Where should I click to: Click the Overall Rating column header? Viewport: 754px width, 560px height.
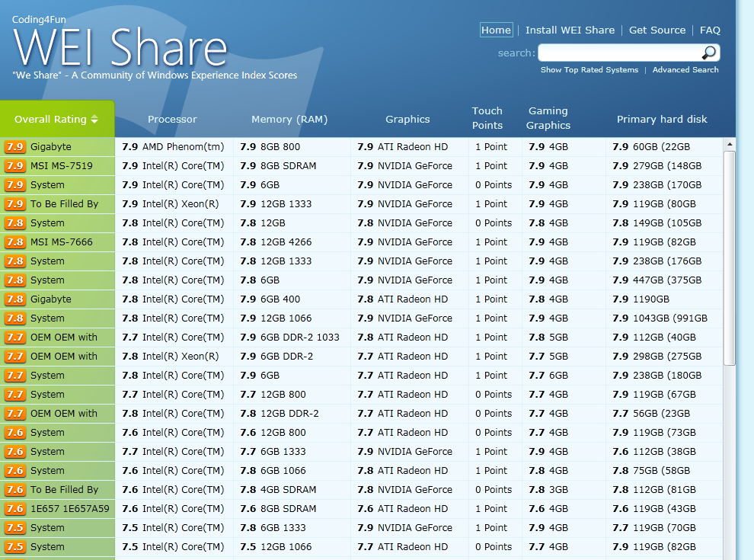point(57,119)
